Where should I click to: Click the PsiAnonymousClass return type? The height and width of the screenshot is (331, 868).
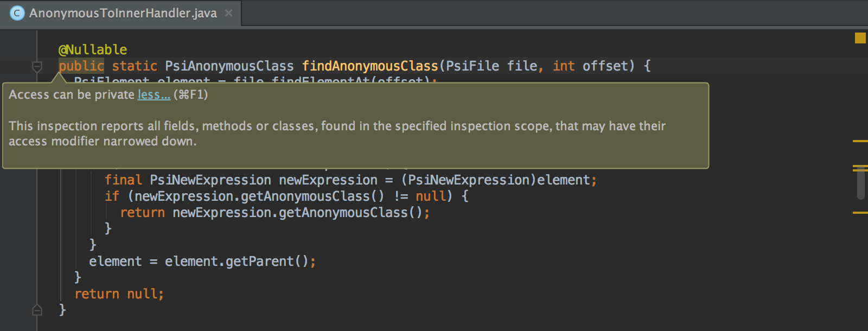229,66
